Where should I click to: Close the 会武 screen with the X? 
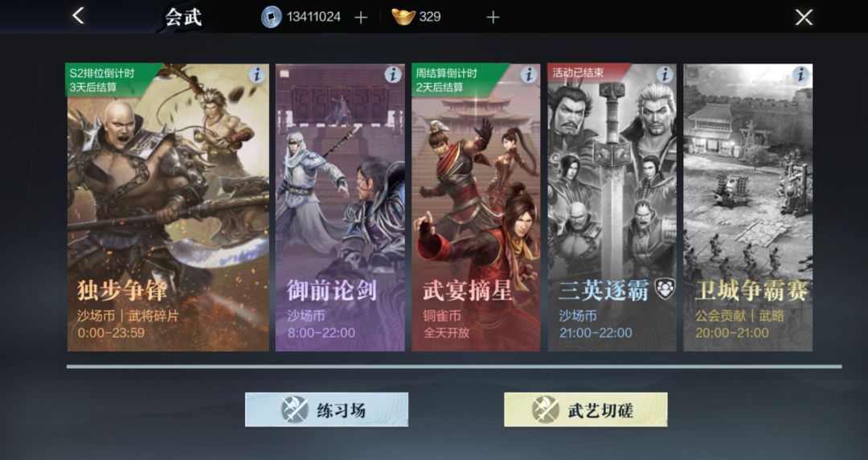click(x=804, y=17)
